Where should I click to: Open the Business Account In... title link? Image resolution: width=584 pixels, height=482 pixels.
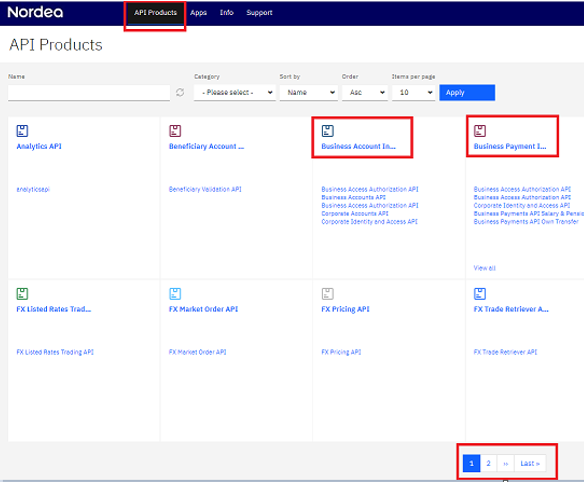coord(358,146)
